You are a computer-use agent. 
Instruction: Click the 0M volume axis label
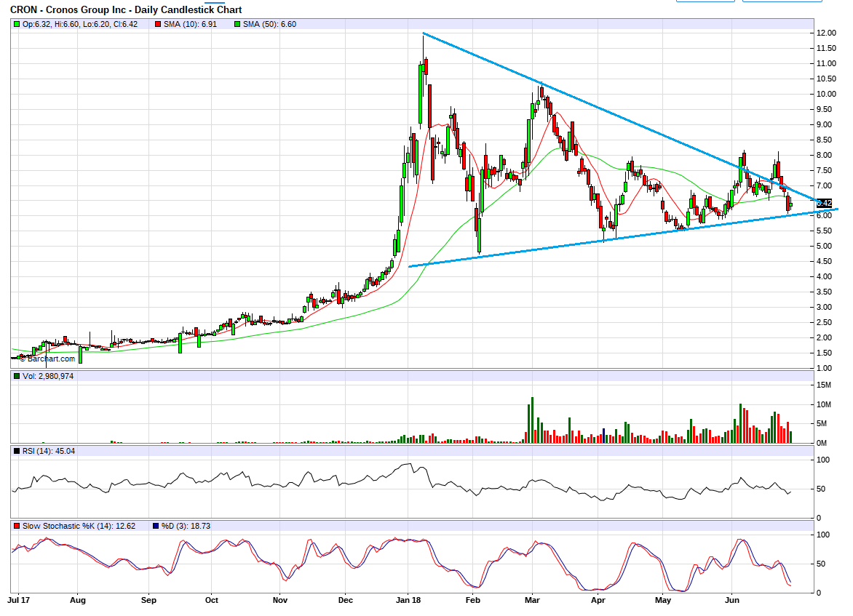[x=822, y=443]
